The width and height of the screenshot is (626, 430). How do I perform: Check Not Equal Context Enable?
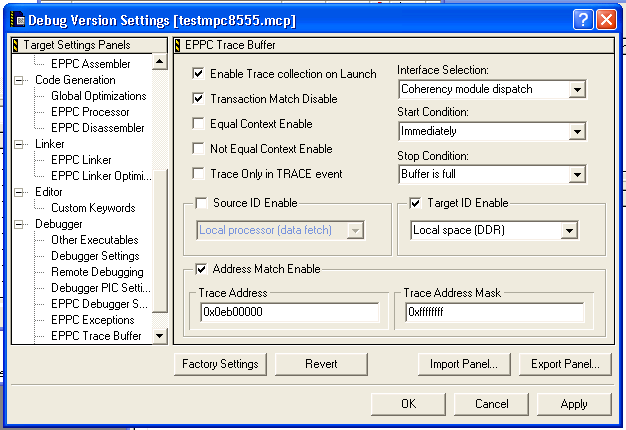(198, 149)
